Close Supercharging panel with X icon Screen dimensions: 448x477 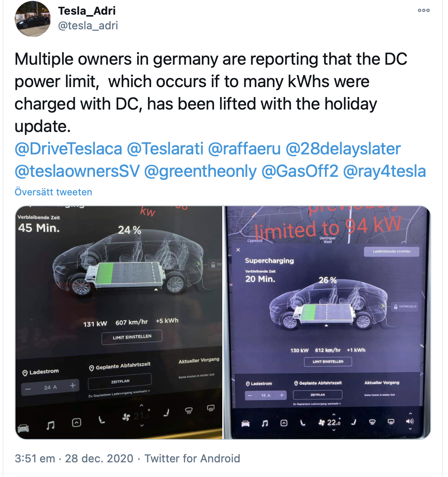(x=238, y=250)
